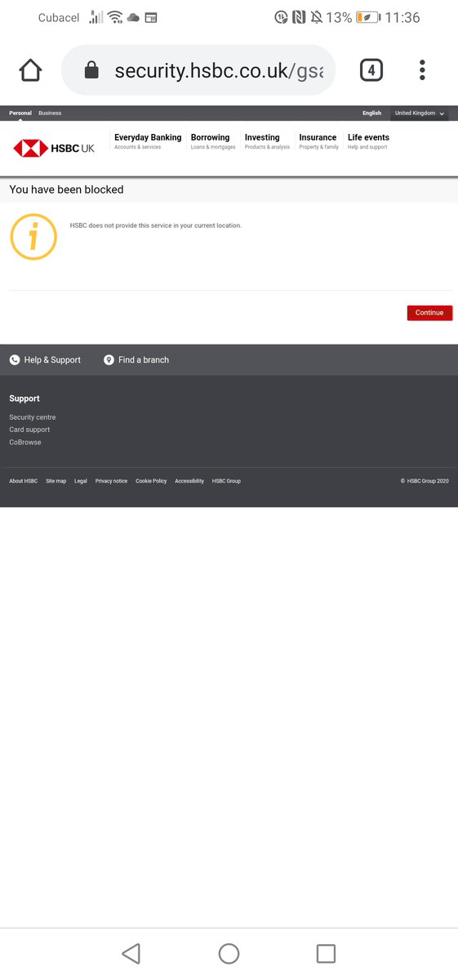Viewport: 458px width, 980px height.
Task: Tap the padlock site security icon
Action: click(91, 71)
